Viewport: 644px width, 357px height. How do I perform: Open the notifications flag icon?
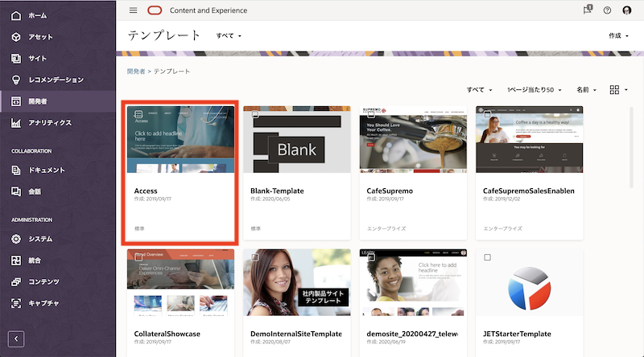(587, 10)
